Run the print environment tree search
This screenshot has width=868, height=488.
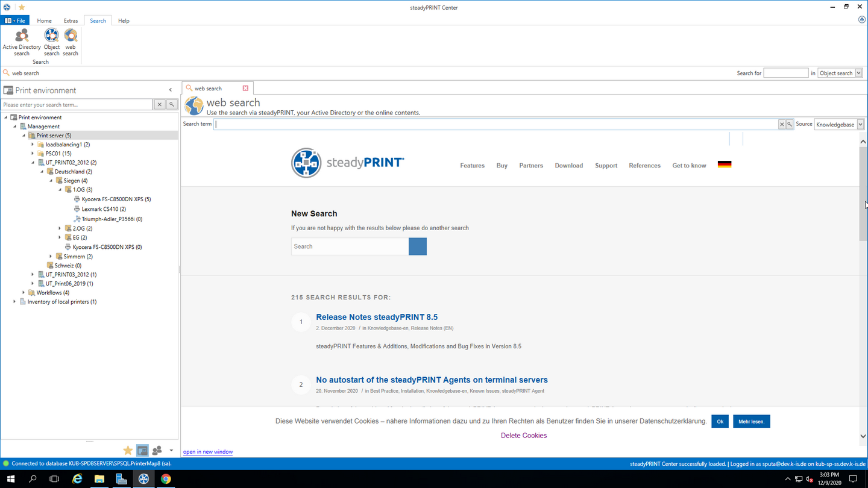(x=171, y=104)
